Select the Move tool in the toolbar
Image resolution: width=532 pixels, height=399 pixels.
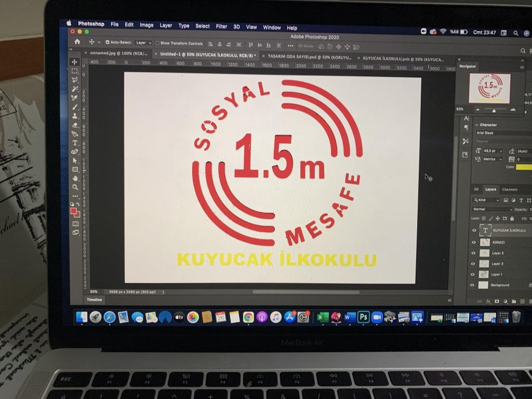coord(75,62)
